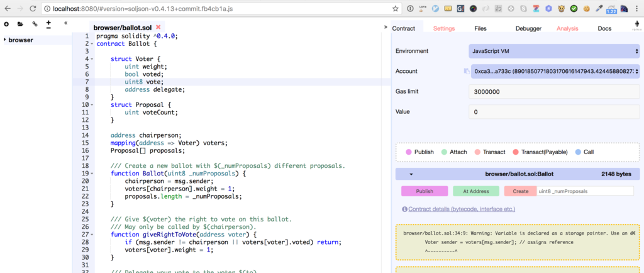Open the hexagon R extension icon
Screen dimensions: 644x273
[x=548, y=8]
